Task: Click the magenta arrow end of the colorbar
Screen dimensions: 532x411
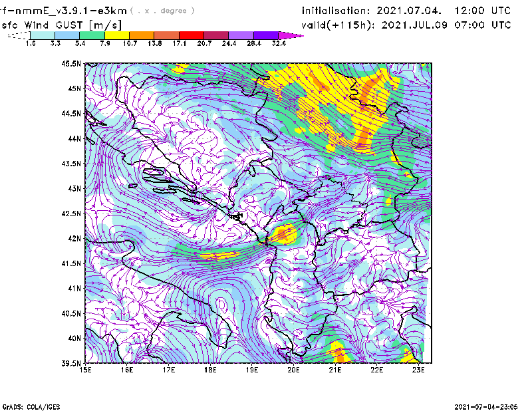Action: [x=291, y=35]
